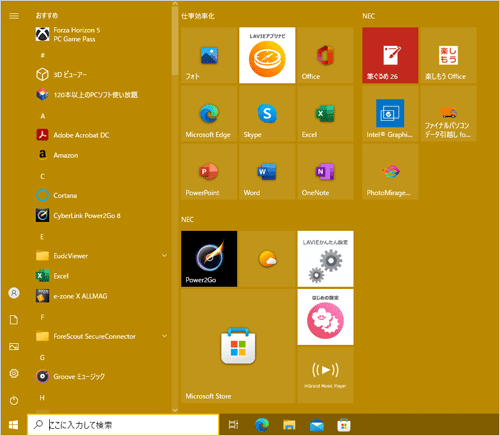Launch the LAVIE アプリナビ tile

[267, 55]
